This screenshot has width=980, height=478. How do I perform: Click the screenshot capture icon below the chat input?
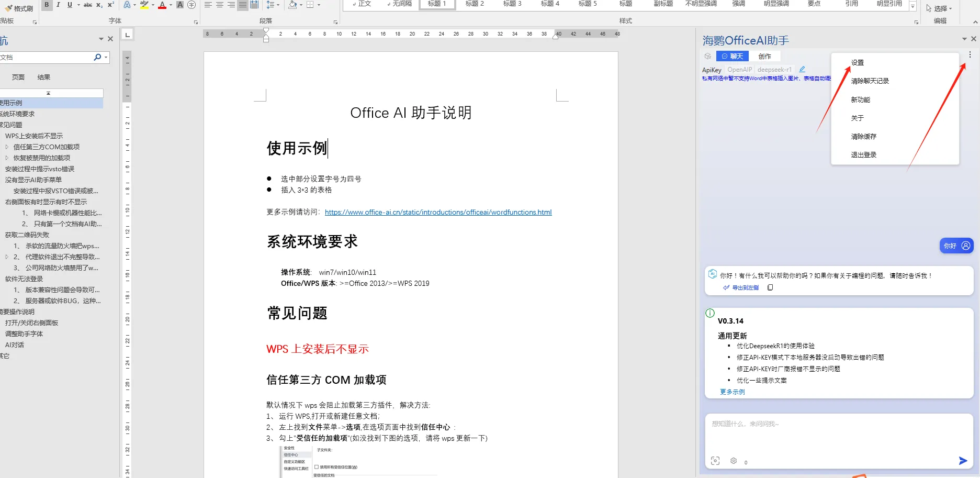click(715, 461)
